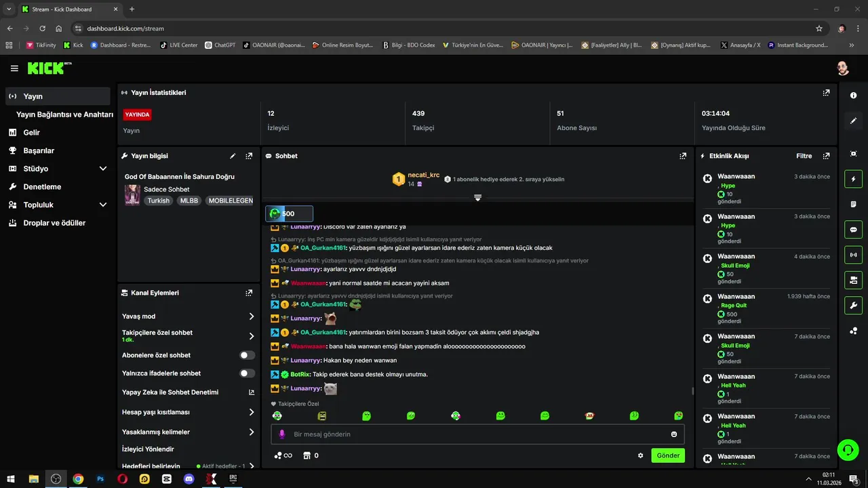Pop out the Etkinlik Akışı panel

826,156
